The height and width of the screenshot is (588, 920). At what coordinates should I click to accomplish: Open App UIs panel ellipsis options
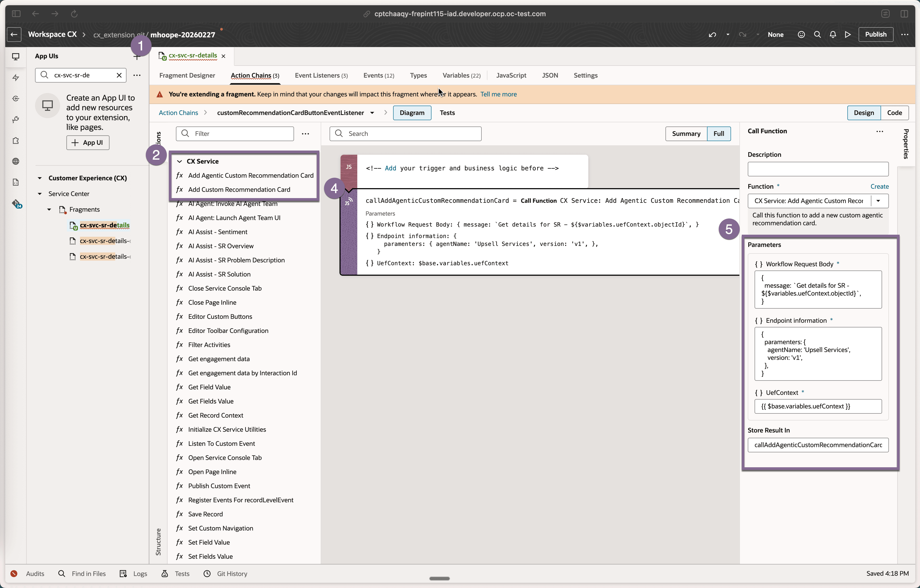tap(137, 75)
